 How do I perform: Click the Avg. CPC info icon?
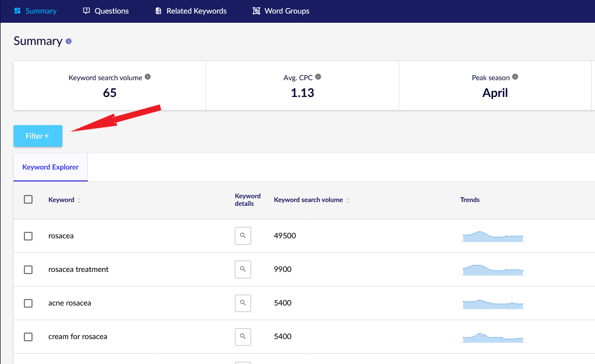(x=318, y=77)
